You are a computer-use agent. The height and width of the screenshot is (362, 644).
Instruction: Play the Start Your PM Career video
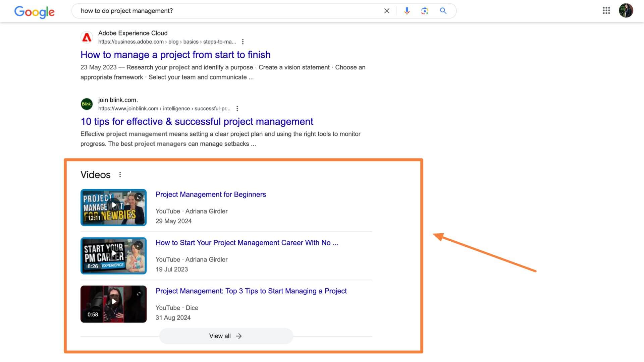(x=114, y=253)
